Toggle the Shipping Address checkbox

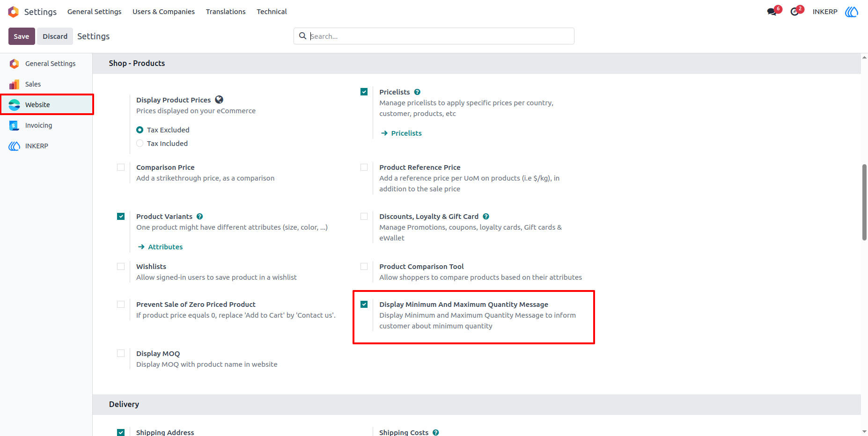121,432
